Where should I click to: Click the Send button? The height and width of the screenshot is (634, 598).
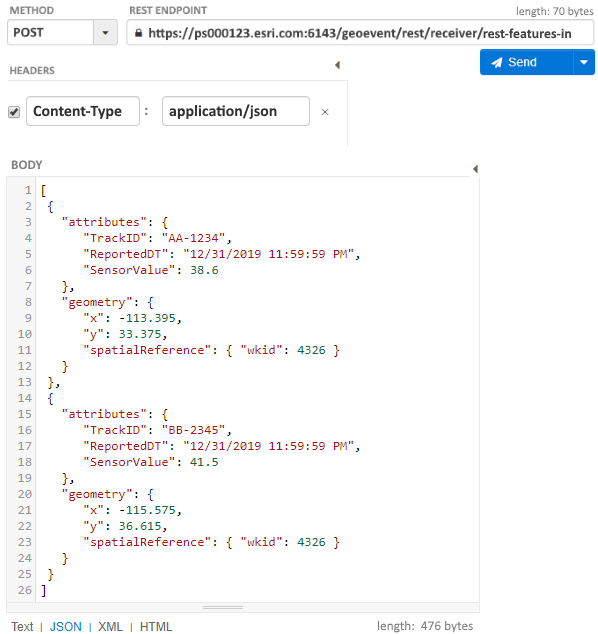[526, 62]
